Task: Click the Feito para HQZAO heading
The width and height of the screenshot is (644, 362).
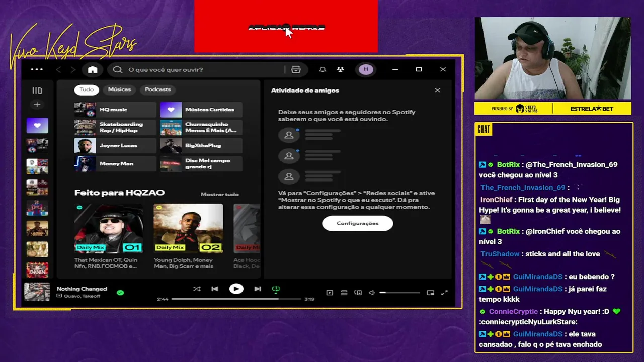Action: [x=119, y=193]
